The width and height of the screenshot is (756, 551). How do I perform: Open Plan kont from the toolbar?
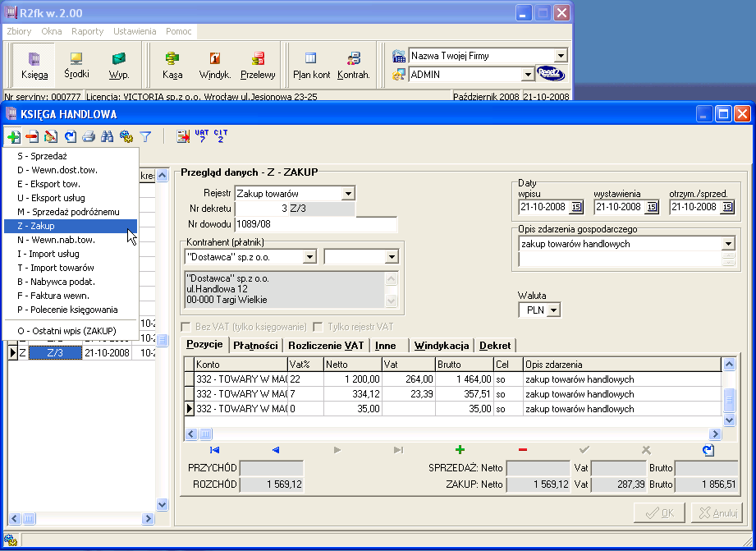point(311,65)
